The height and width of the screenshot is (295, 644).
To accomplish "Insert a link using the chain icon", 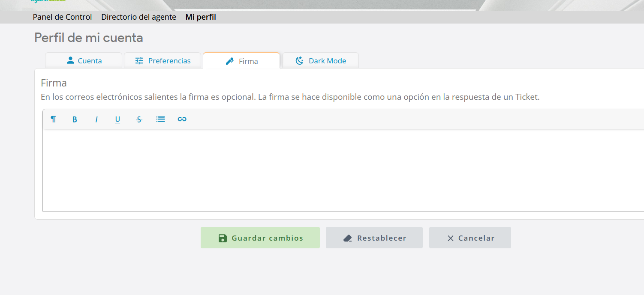I will (x=182, y=119).
